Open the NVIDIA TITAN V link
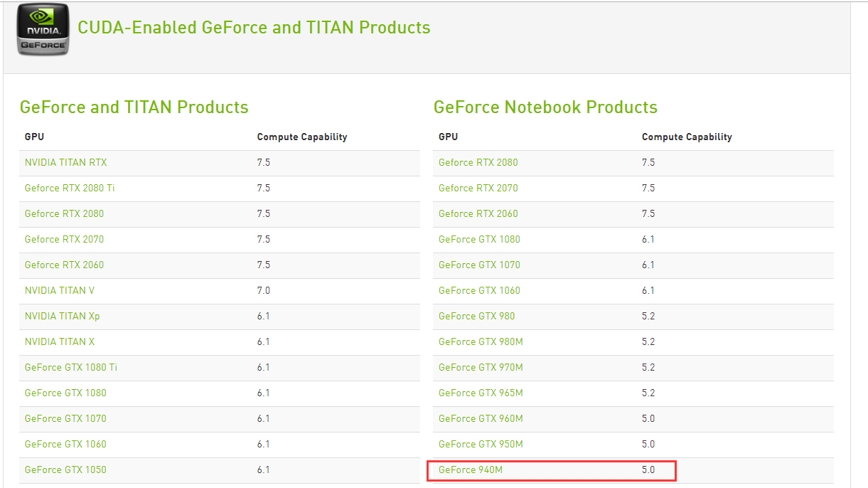Viewport: 868px width, 488px height. (60, 290)
